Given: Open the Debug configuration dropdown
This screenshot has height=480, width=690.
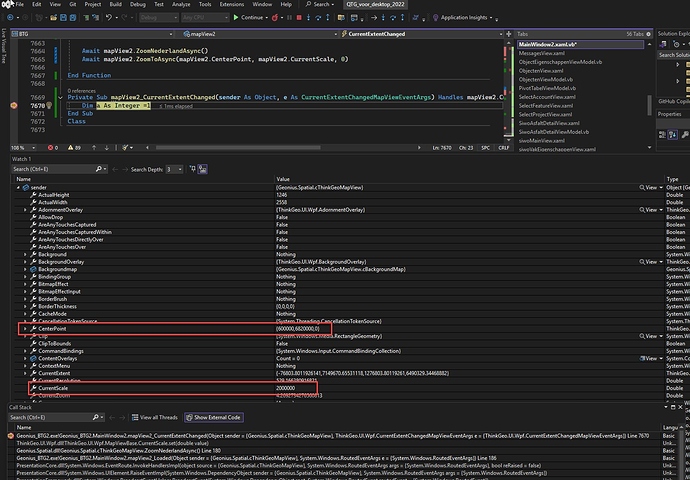Looking at the screenshot, I should coord(159,18).
